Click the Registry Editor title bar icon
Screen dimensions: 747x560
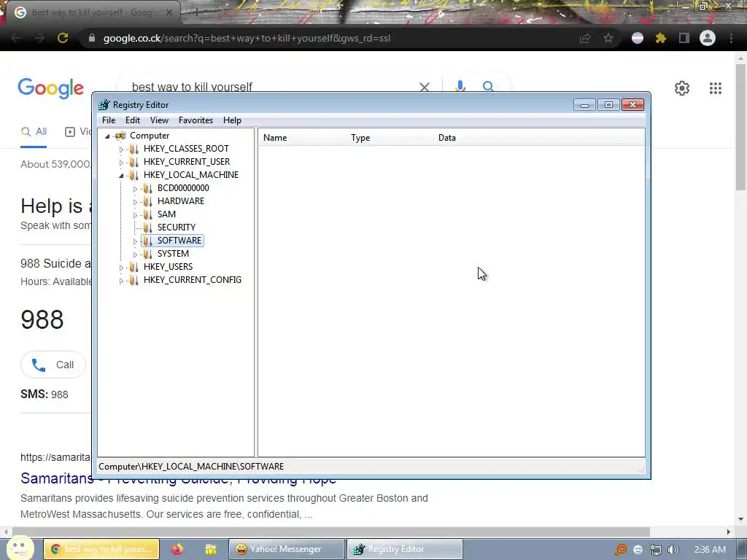(x=104, y=105)
